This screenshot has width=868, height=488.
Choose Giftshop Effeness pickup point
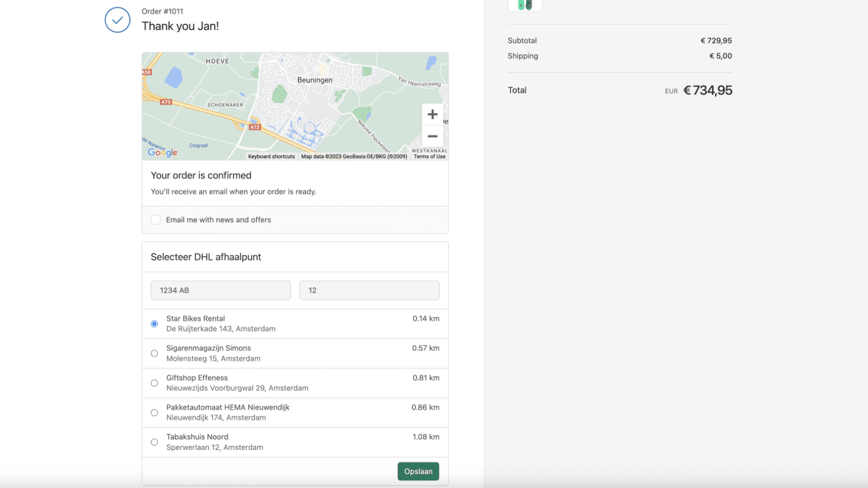point(155,383)
